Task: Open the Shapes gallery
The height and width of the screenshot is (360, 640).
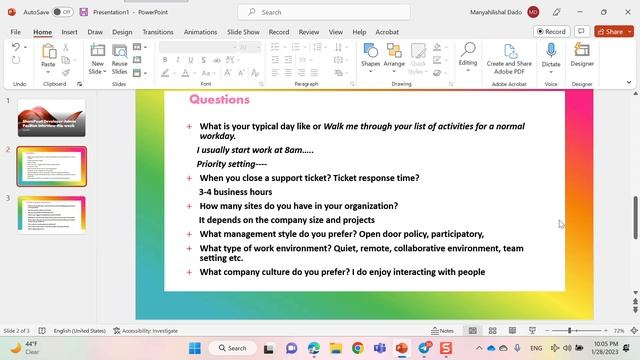Action: [x=370, y=58]
